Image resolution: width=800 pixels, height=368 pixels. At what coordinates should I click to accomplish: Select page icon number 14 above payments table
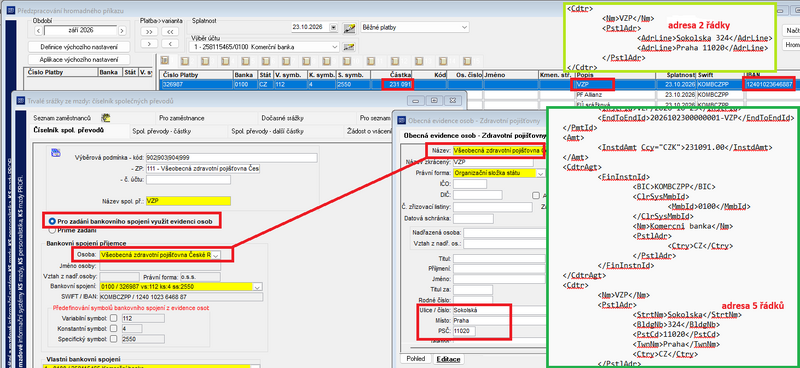tap(442, 61)
